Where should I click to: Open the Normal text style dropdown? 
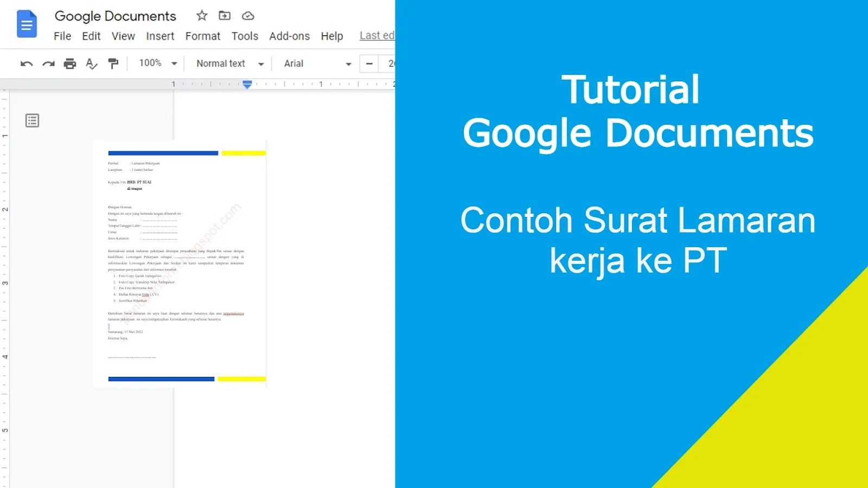tap(230, 63)
